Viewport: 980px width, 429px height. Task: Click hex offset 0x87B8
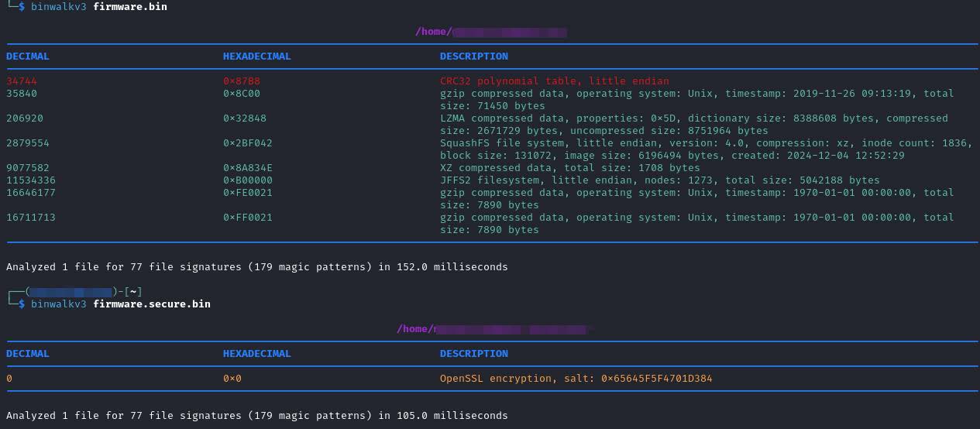point(242,81)
